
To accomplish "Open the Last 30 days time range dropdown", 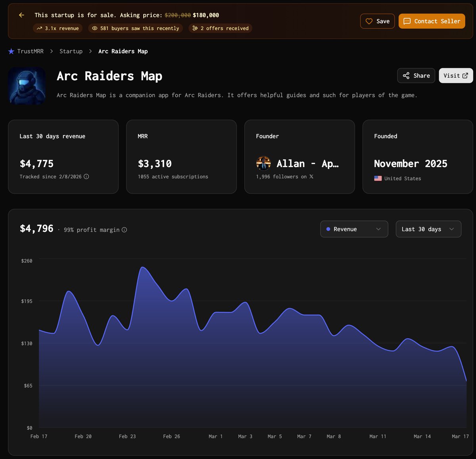I will coord(428,229).
